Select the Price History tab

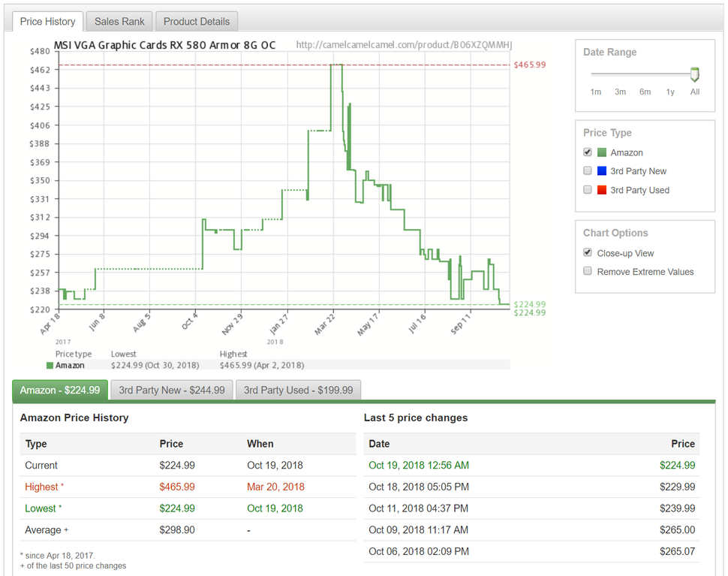point(47,21)
